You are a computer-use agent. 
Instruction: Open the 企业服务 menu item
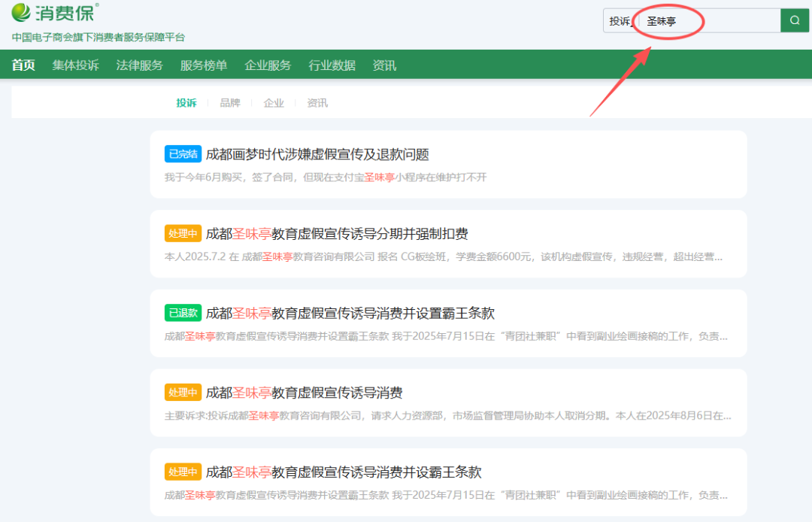(268, 65)
